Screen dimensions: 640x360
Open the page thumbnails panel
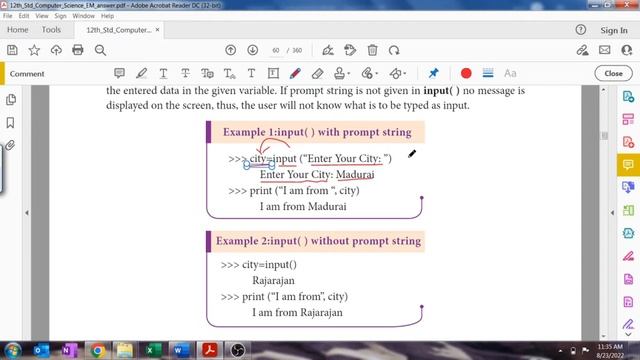11,100
